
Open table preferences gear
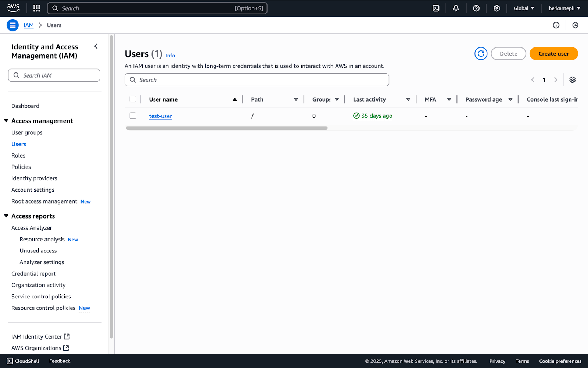coord(572,80)
